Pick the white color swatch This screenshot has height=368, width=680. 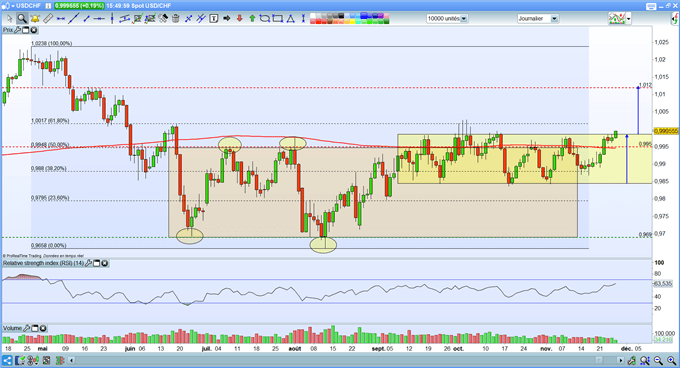pos(313,16)
